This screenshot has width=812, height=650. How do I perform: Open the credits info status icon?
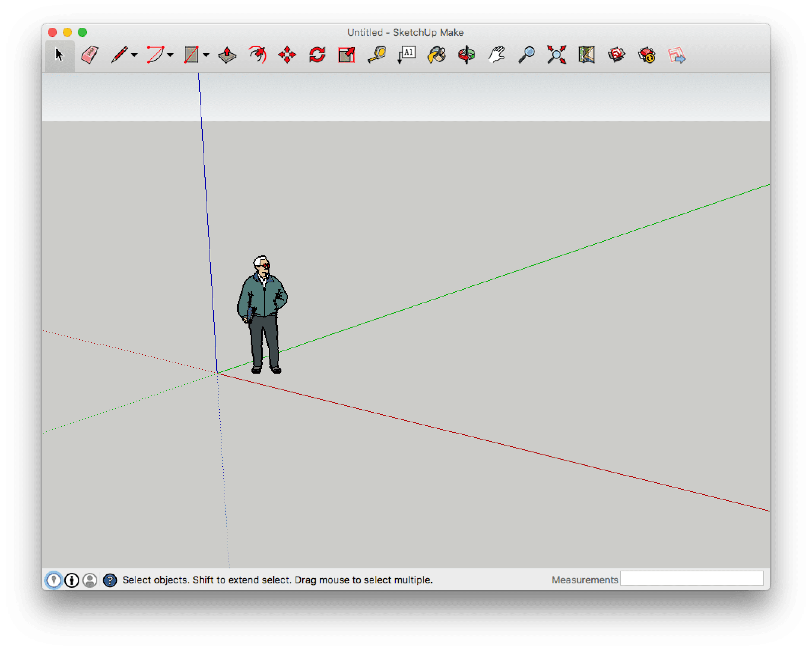coord(72,580)
